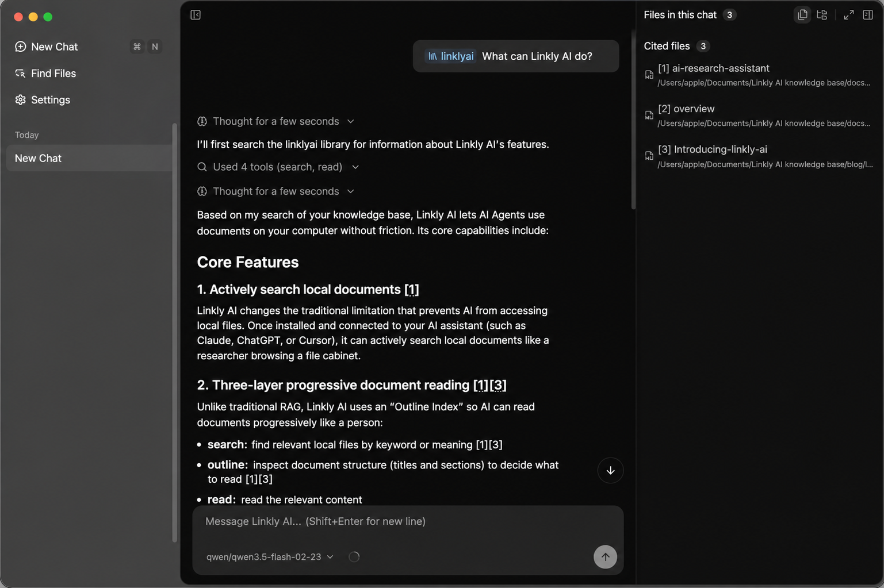
Task: Open cited file [2] overview
Action: pyautogui.click(x=758, y=116)
